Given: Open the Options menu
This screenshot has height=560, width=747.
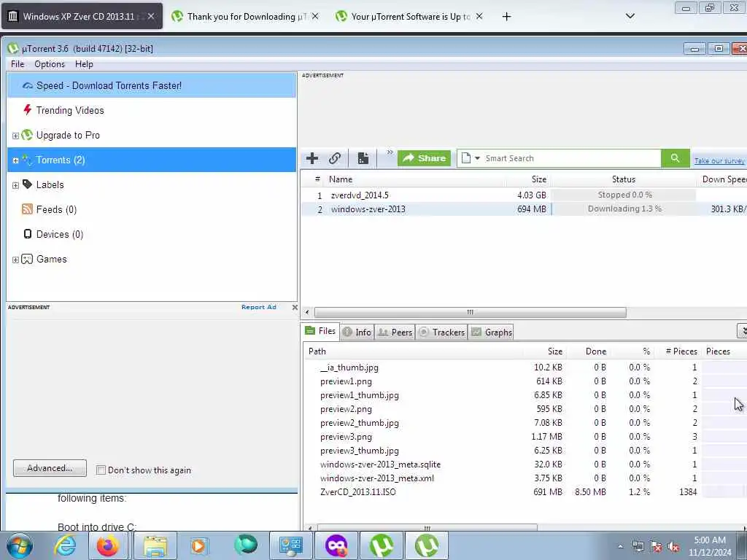Looking at the screenshot, I should click(50, 64).
